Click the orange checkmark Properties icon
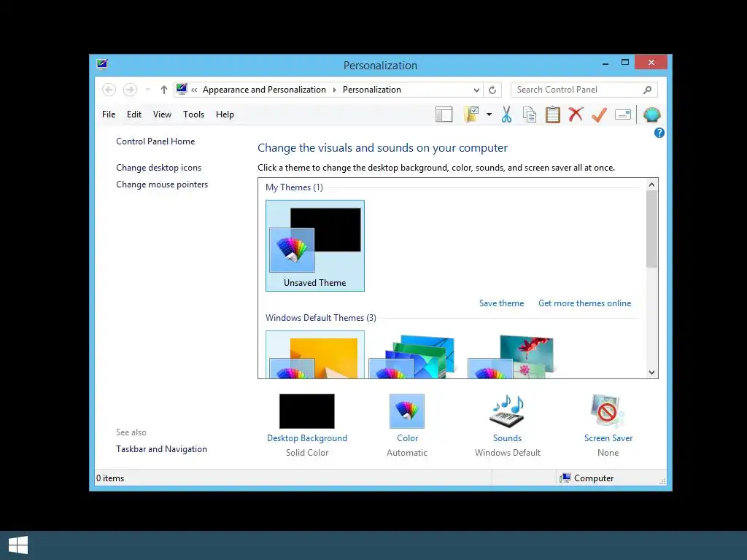747x560 pixels. point(600,114)
